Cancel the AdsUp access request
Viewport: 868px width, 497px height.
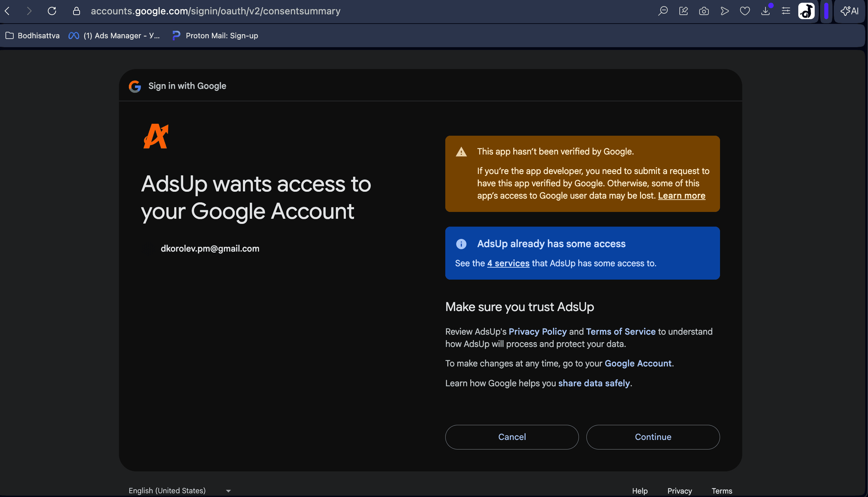(512, 437)
